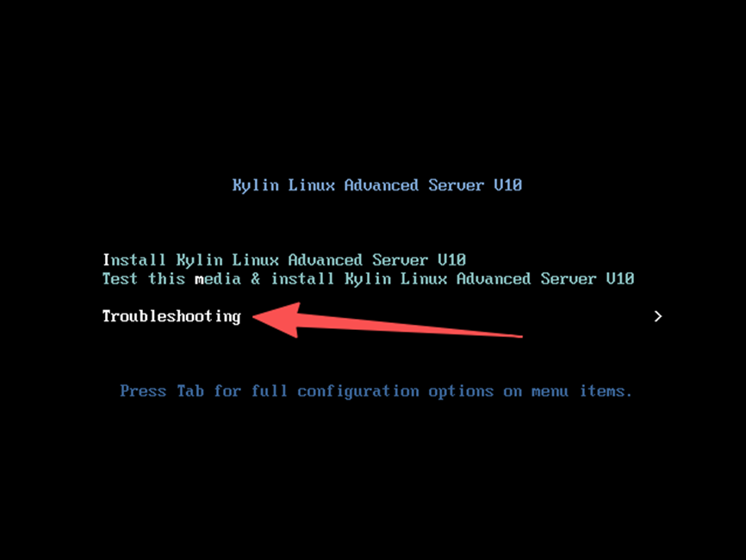Click the ampersand in Test media entry
Image resolution: width=746 pixels, height=560 pixels.
coord(256,278)
